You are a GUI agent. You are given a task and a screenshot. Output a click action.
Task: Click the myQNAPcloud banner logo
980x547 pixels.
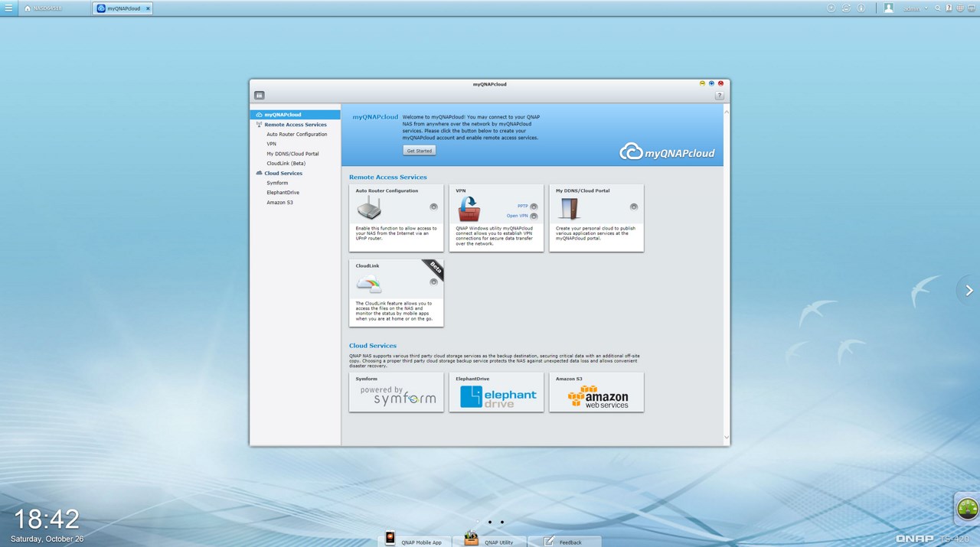[668, 151]
